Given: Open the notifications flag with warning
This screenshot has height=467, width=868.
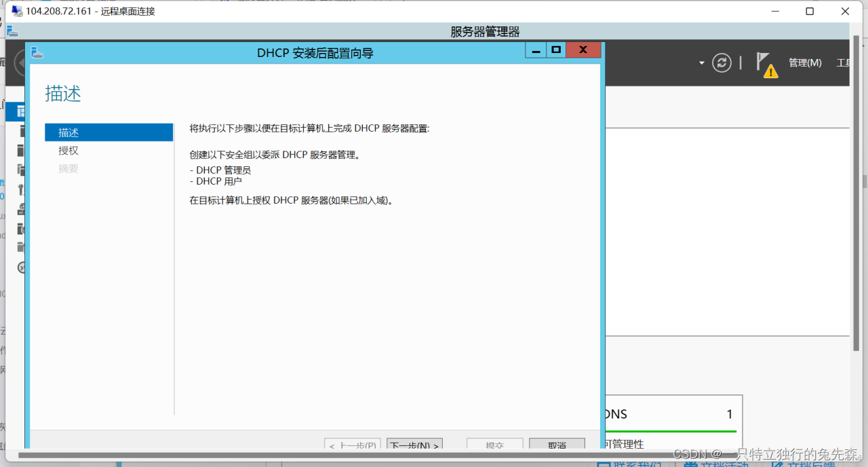Looking at the screenshot, I should pyautogui.click(x=766, y=65).
